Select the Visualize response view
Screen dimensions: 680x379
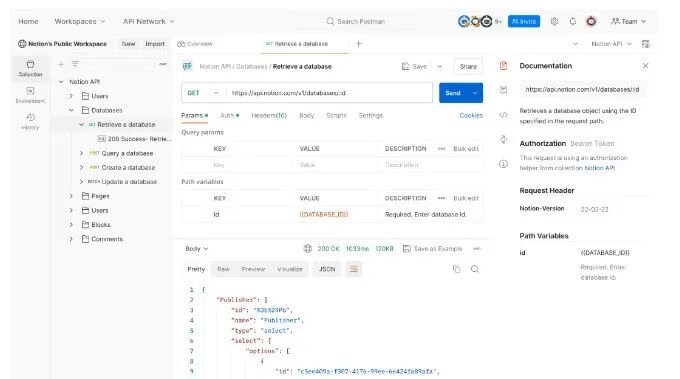click(x=290, y=269)
